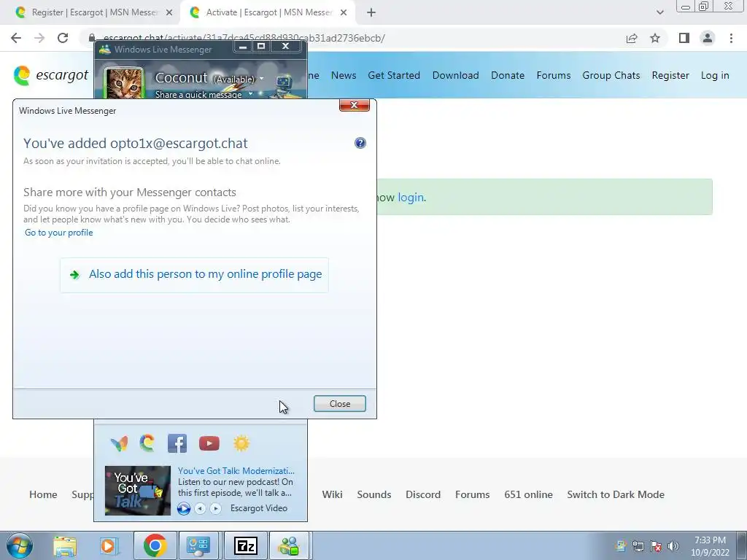
Task: Switch to Chrome in the taskbar
Action: pyautogui.click(x=155, y=545)
